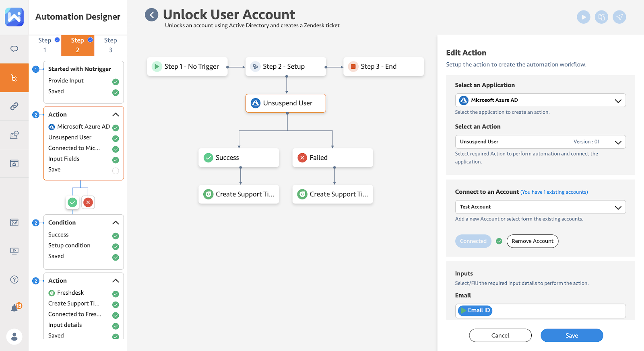Toggle the empty Save status circle
The width and height of the screenshot is (644, 351).
coord(116,170)
